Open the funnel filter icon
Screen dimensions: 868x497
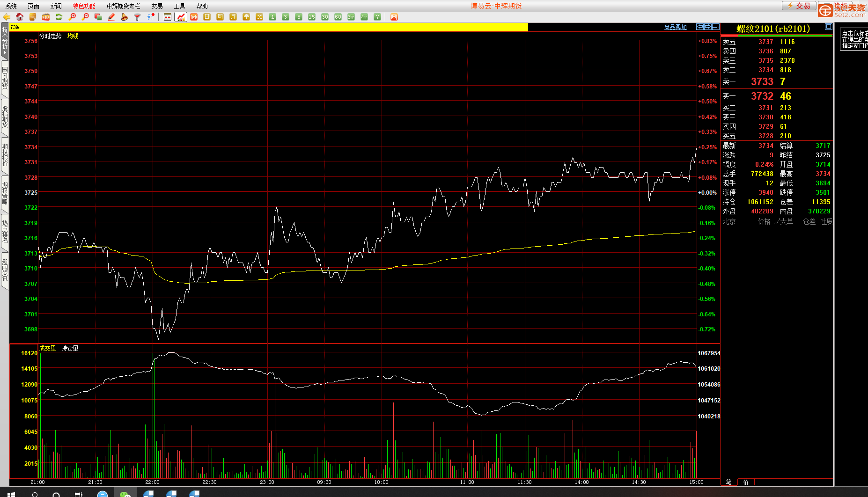point(138,17)
